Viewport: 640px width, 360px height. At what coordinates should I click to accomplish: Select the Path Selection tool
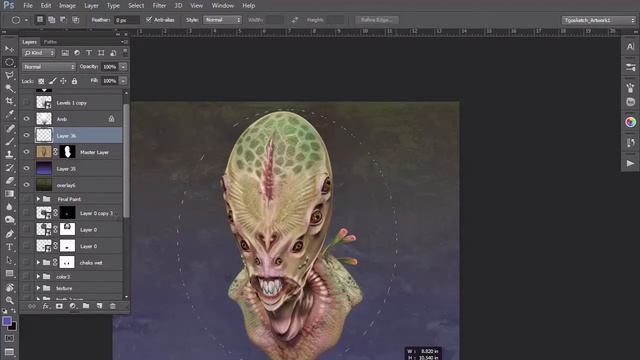(9, 260)
